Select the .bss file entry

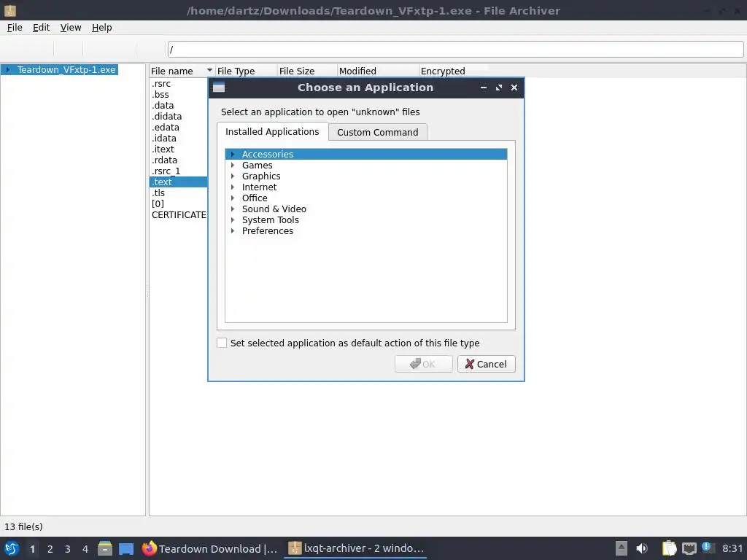coord(160,95)
